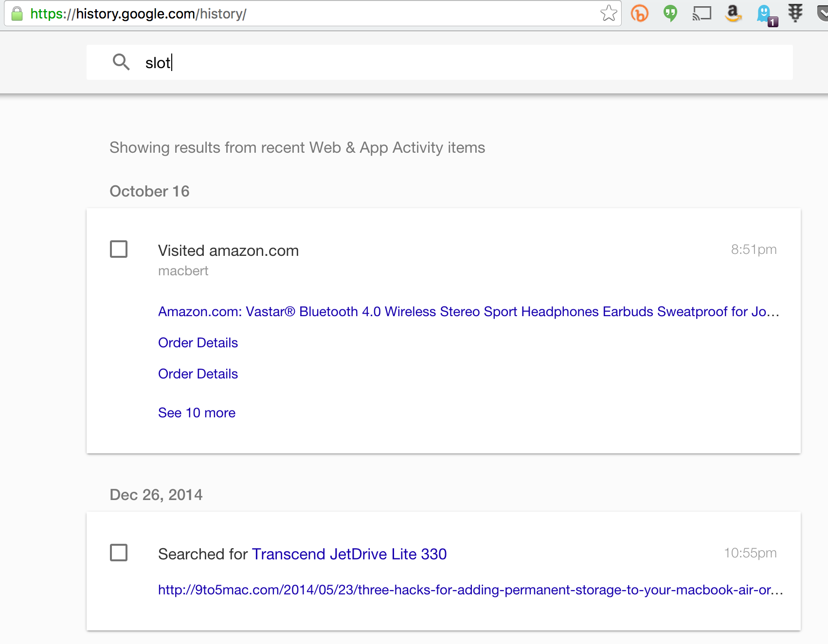828x644 pixels.
Task: Select the Visited amazon.com checkbox
Action: [119, 249]
